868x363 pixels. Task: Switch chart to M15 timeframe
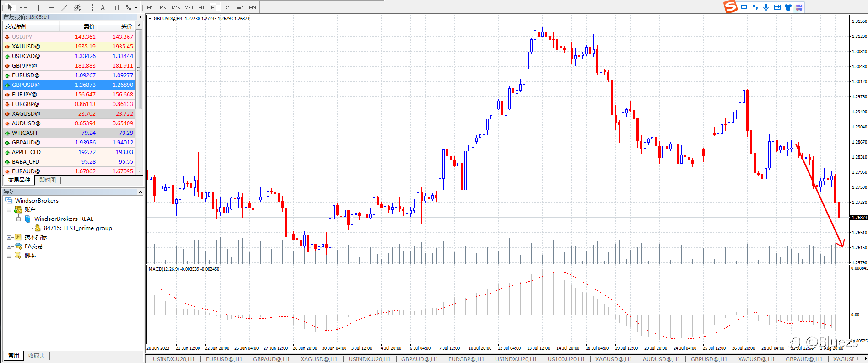click(176, 7)
